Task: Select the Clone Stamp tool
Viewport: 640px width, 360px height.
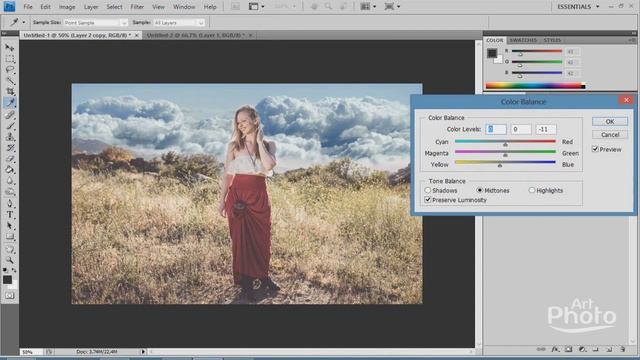Action: point(10,137)
